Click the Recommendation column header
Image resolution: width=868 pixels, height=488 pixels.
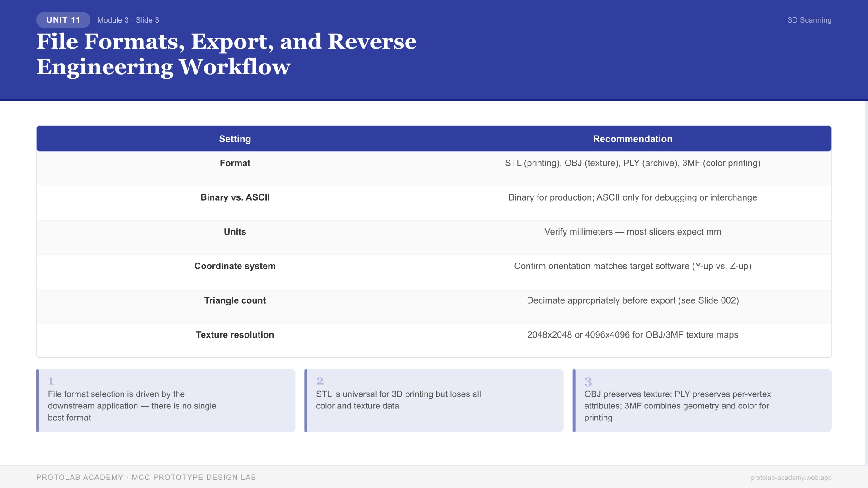(x=632, y=139)
